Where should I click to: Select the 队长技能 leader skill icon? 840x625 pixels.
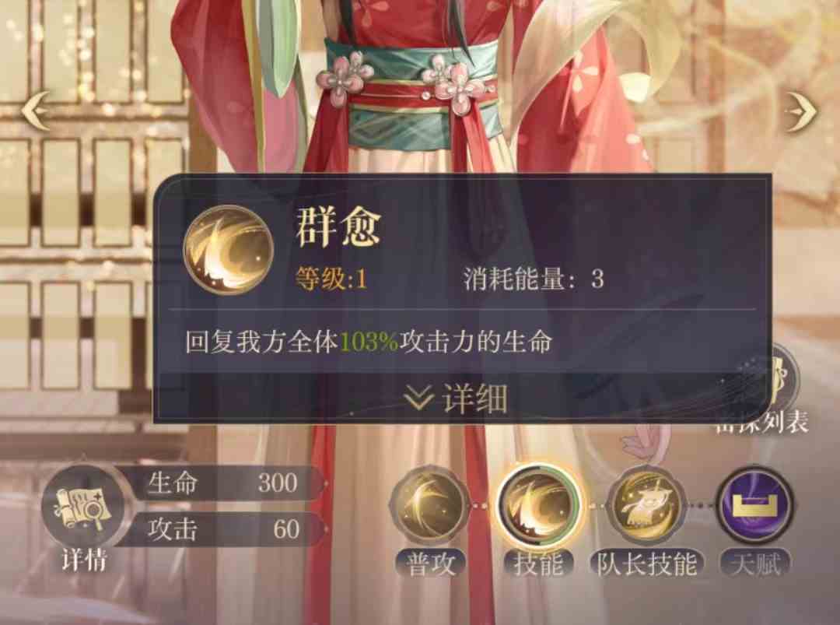[646, 507]
